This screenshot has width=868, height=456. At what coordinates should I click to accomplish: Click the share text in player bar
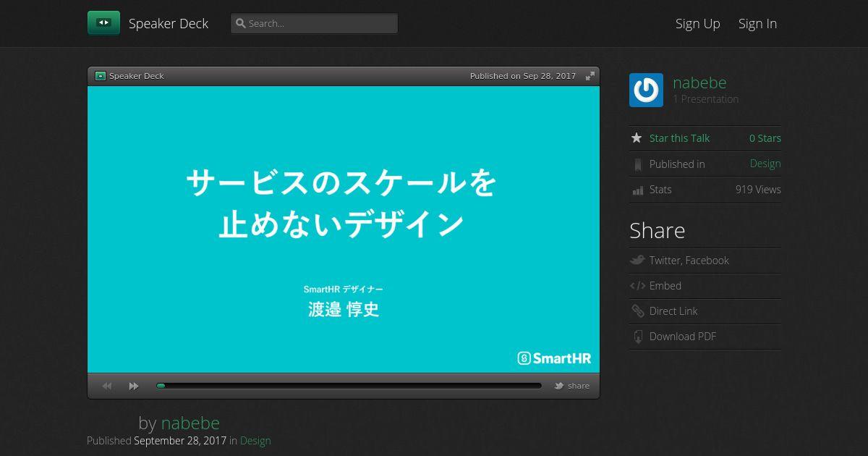pyautogui.click(x=579, y=386)
